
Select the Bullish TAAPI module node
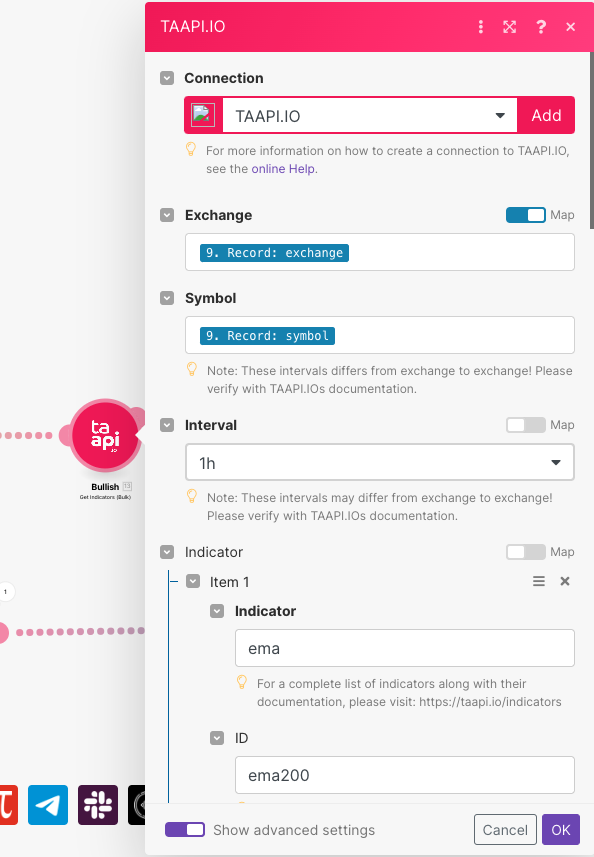[x=105, y=435]
